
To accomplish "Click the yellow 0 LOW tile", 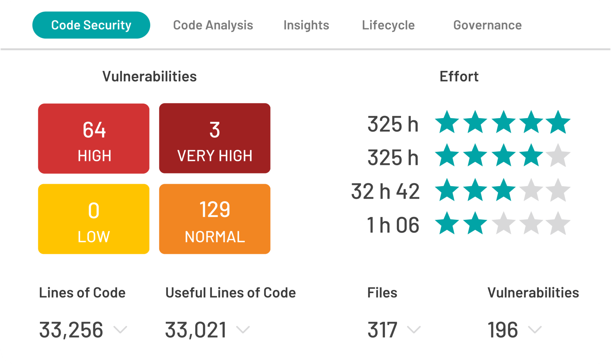I will pos(94,219).
